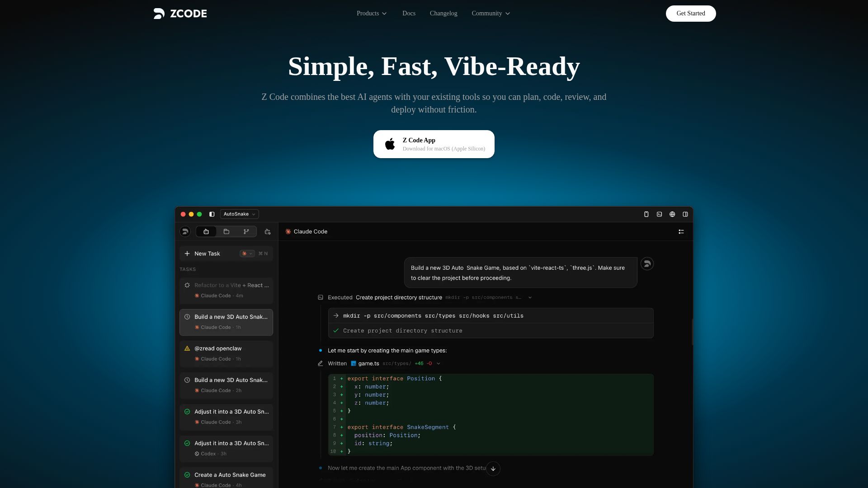The height and width of the screenshot is (488, 868).
Task: Click the task list icon in Claude Code header
Action: [x=681, y=232]
